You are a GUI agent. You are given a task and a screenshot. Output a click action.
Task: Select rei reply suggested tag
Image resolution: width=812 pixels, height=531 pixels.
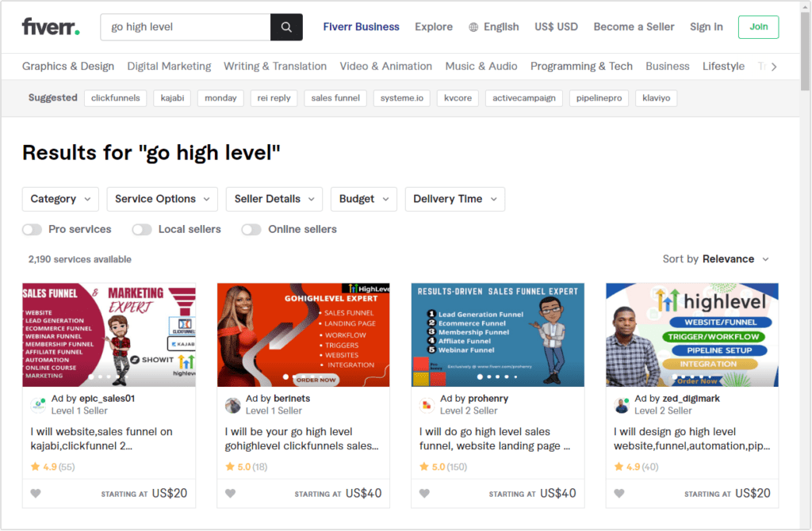click(x=274, y=97)
